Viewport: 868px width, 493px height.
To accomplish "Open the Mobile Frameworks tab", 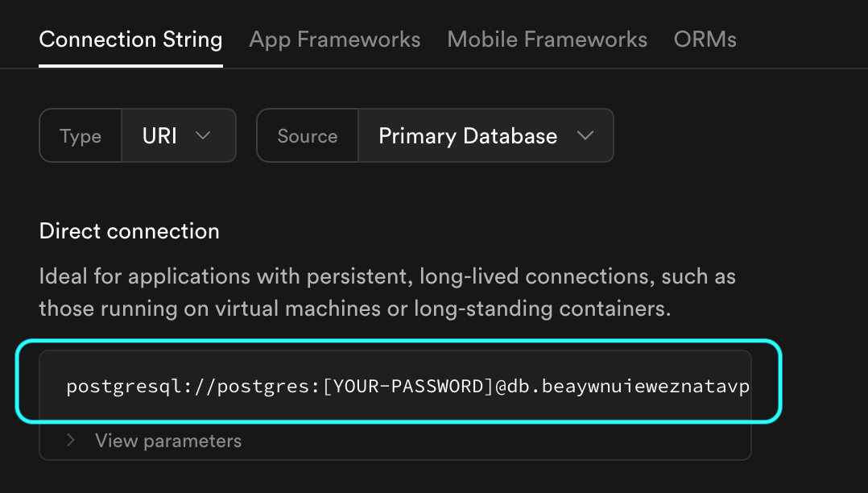I will coord(547,39).
